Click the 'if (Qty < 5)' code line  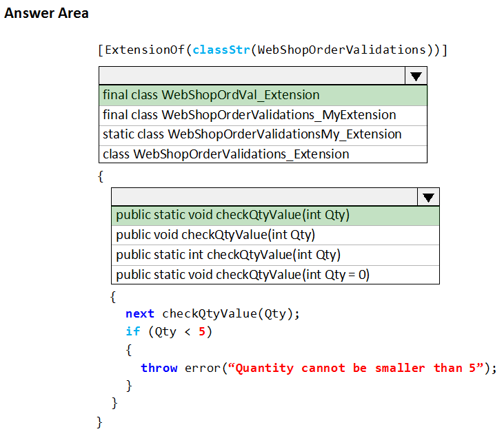[x=169, y=331]
